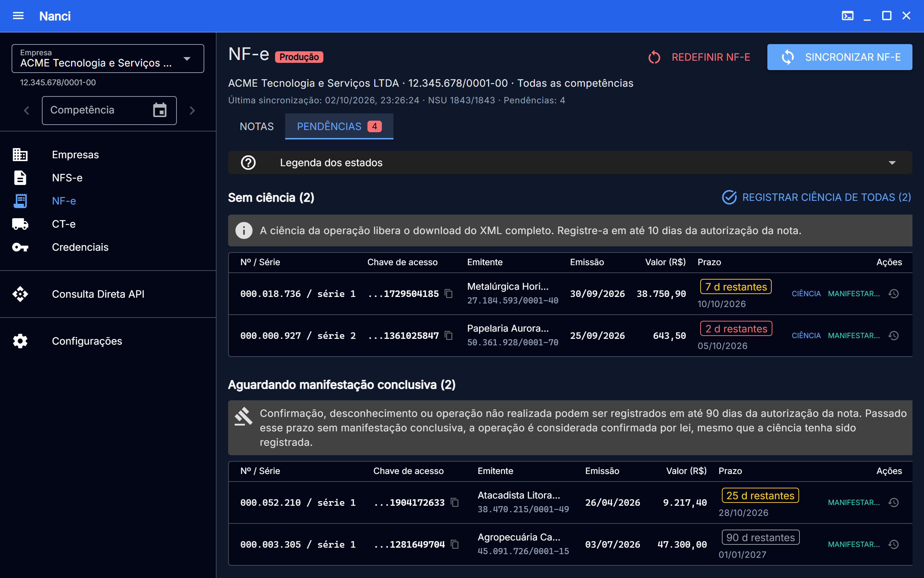Open the Competência calendar picker icon
The width and height of the screenshot is (924, 578).
tap(160, 110)
